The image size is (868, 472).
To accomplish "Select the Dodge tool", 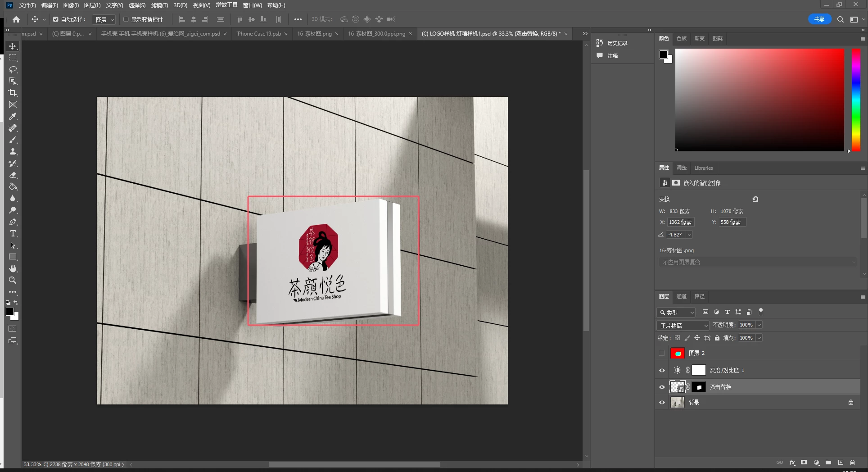I will [x=13, y=210].
